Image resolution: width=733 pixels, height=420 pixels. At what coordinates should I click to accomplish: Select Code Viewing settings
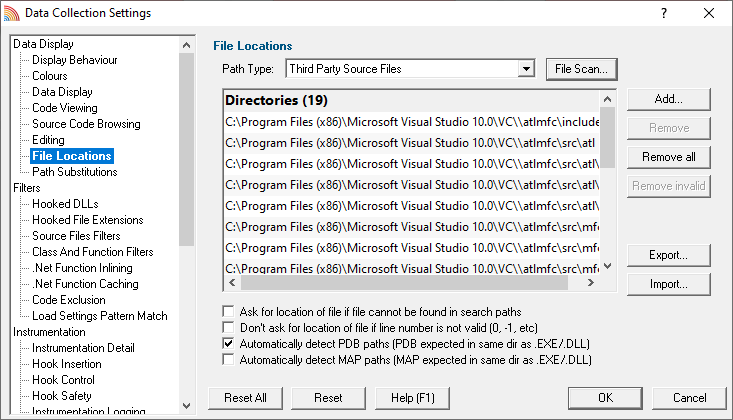[x=65, y=108]
